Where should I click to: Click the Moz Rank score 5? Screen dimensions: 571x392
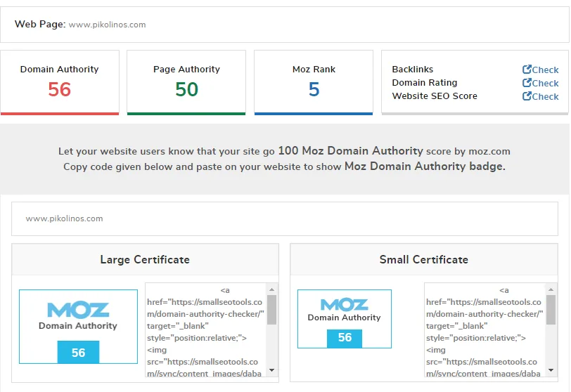(314, 89)
